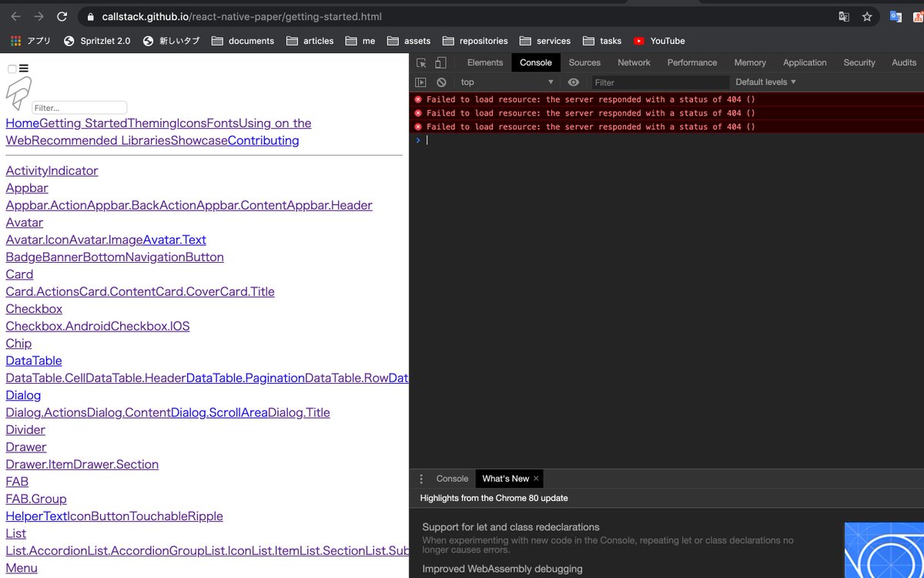
Task: Click the console prompt input line
Action: click(x=674, y=140)
